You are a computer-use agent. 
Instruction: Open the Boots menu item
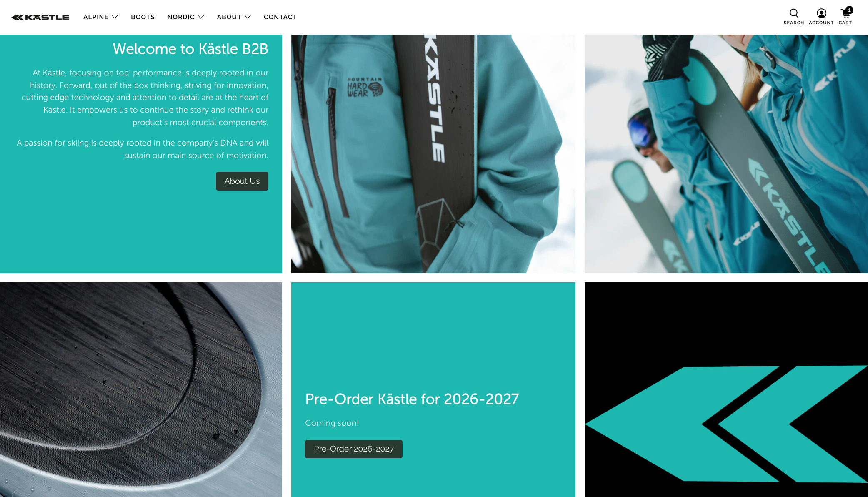(143, 17)
